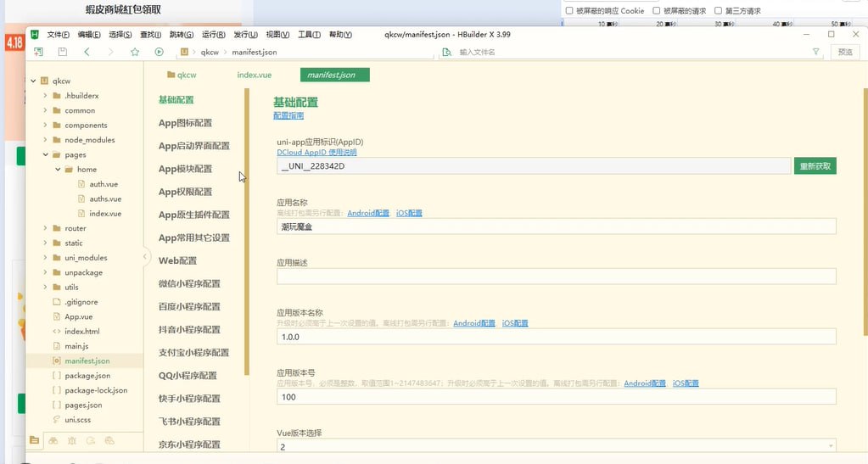Tick the 被屏蔽的请求 checkbox
This screenshot has height=464, width=868.
[657, 11]
